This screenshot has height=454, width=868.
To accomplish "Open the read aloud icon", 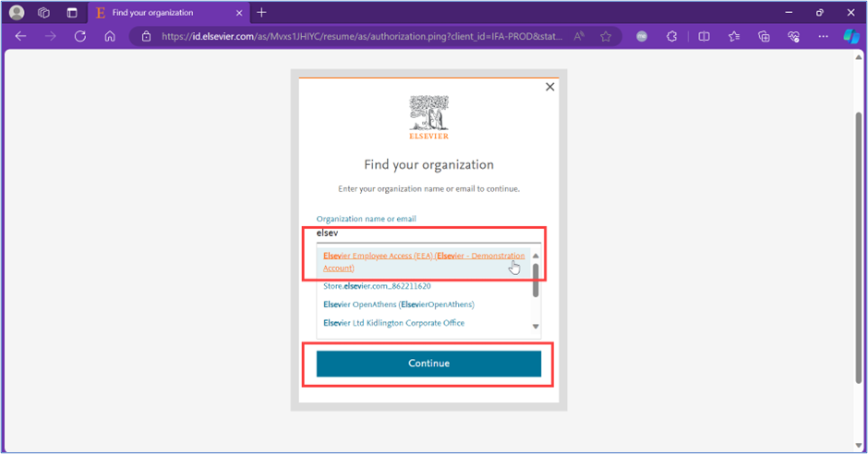I will click(x=579, y=37).
